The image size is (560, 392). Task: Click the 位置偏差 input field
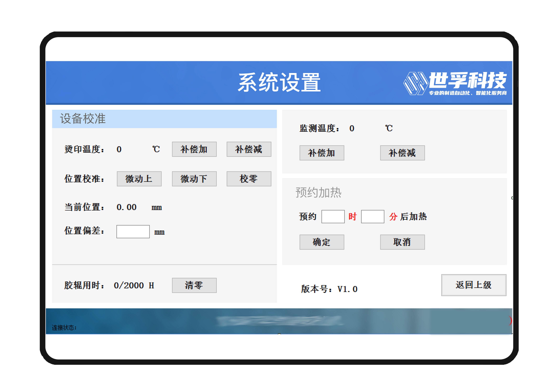coord(133,231)
